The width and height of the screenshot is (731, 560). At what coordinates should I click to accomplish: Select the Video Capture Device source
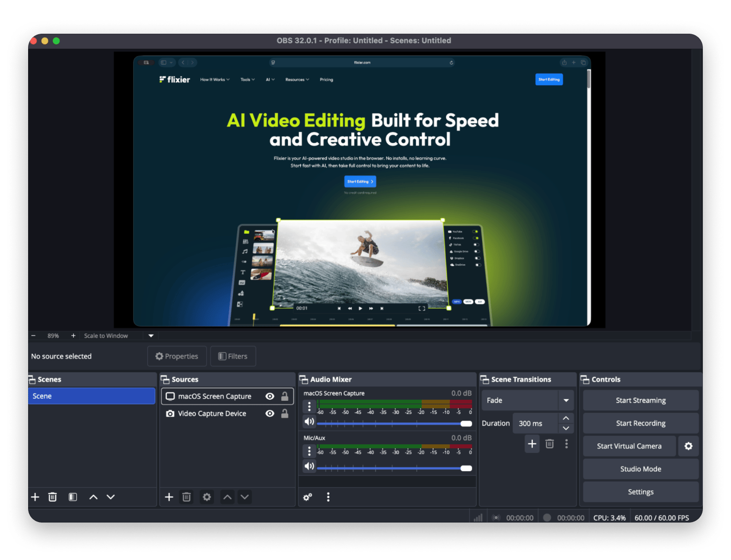point(212,413)
